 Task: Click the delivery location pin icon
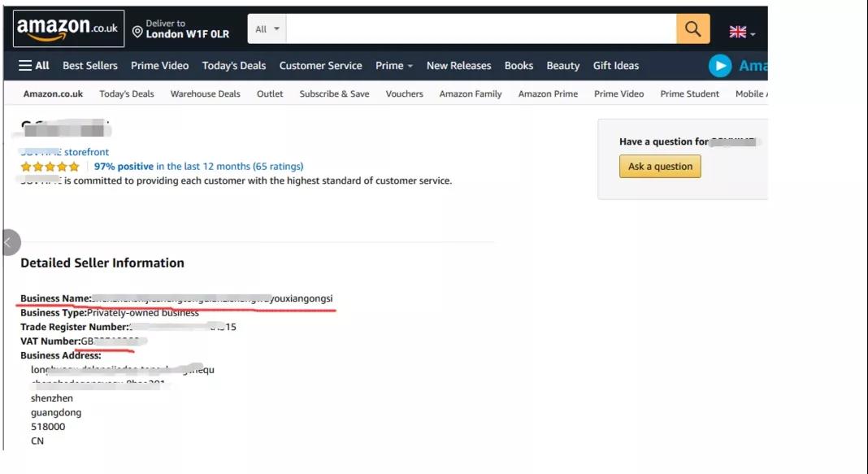(x=137, y=32)
